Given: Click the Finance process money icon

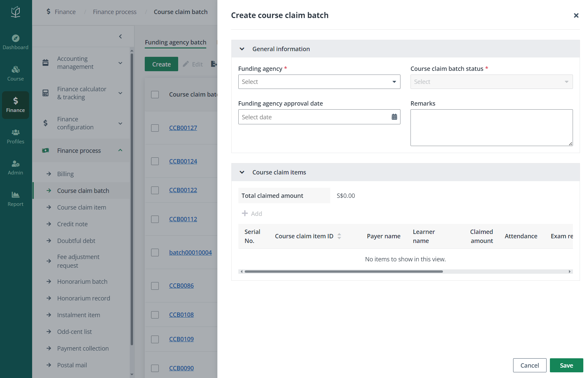Looking at the screenshot, I should click(45, 150).
